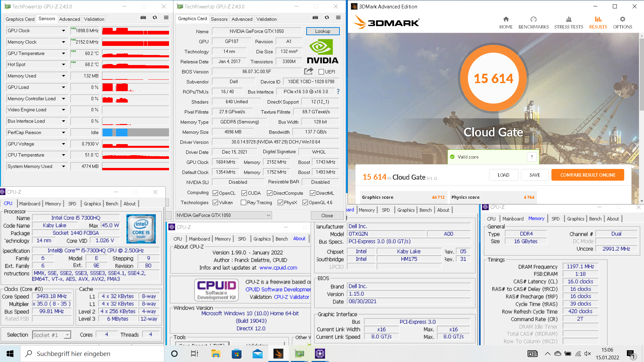
Task: Click the screenshot camera icon in GPU-Z Sensors window
Action: pyautogui.click(x=143, y=18)
